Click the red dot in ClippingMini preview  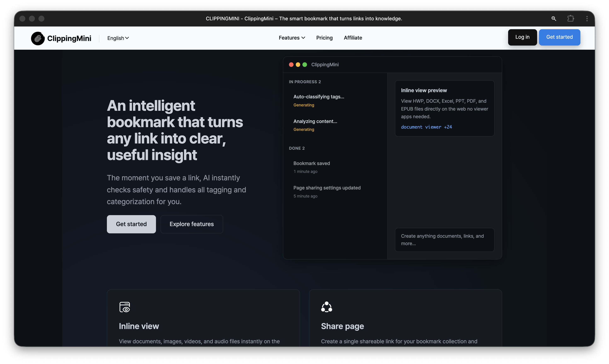point(291,65)
